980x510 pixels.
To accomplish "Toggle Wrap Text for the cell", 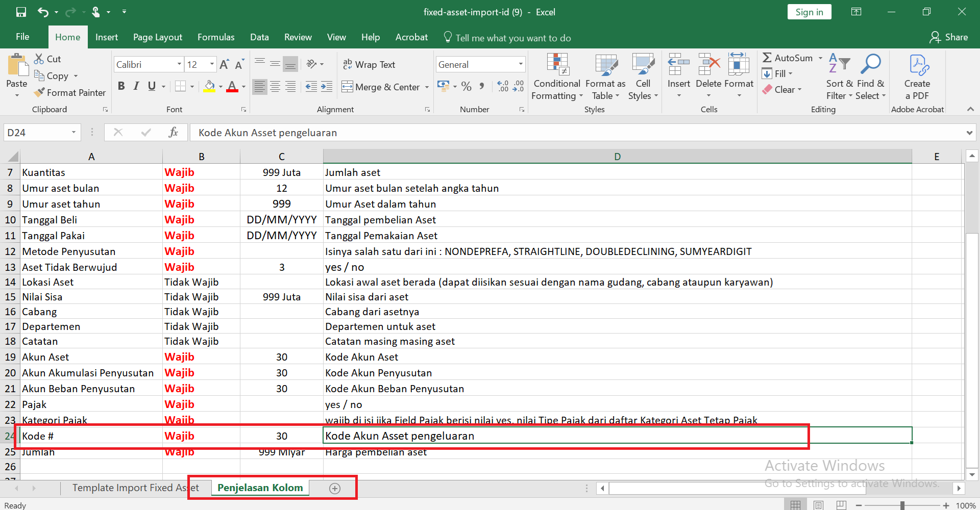I will point(369,64).
